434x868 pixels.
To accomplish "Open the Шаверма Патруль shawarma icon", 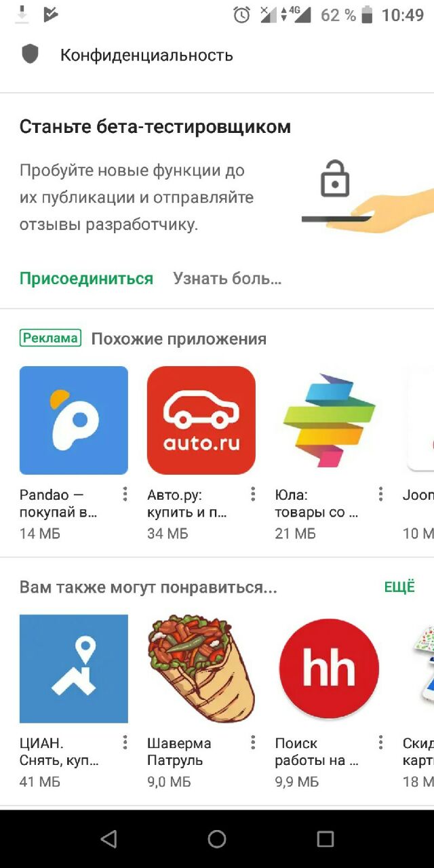I will pyautogui.click(x=201, y=669).
